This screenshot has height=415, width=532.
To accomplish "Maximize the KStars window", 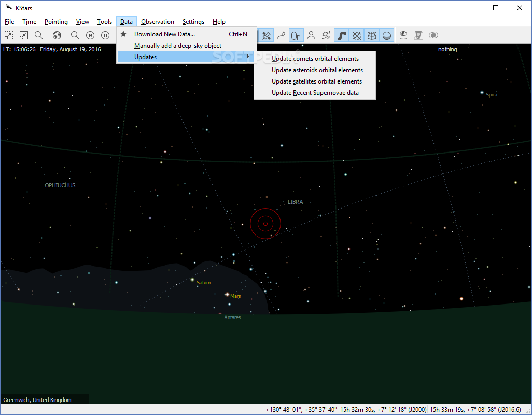I will coord(496,8).
